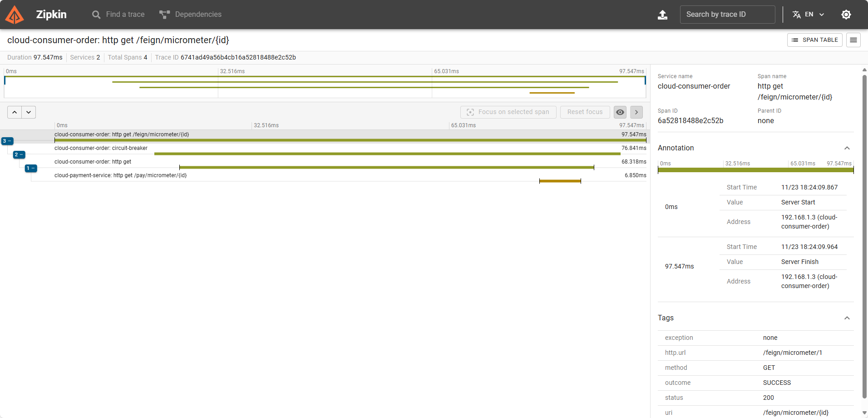Collapse span detail panel with right chevron
Viewport: 868px width, 418px height.
636,112
